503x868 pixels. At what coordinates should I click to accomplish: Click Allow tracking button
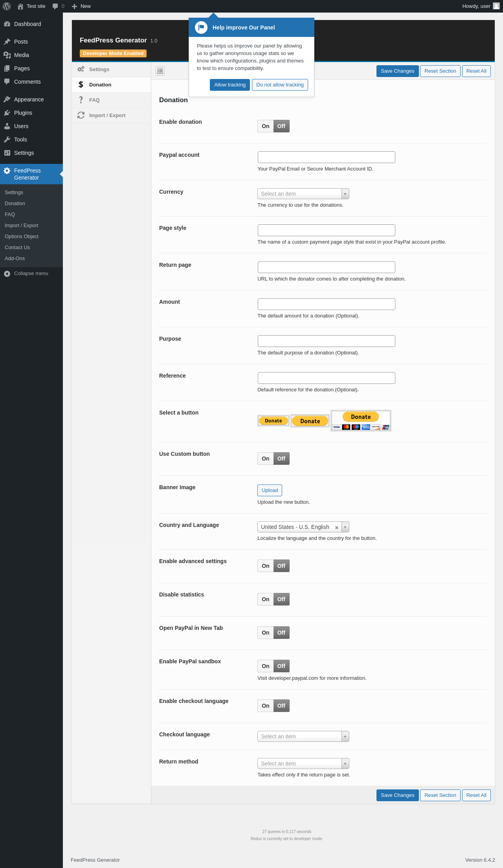pos(230,85)
